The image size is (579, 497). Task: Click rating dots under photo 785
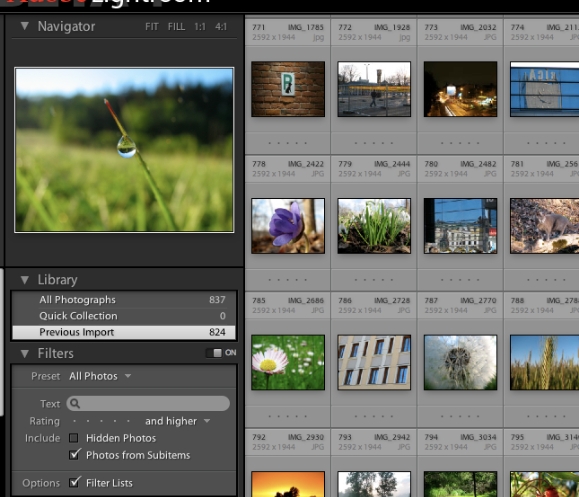point(288,416)
